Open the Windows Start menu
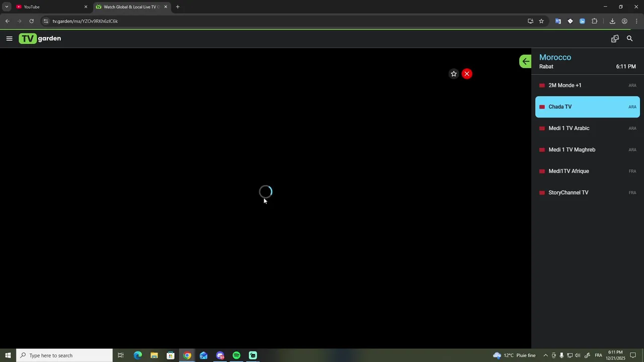 point(8,355)
